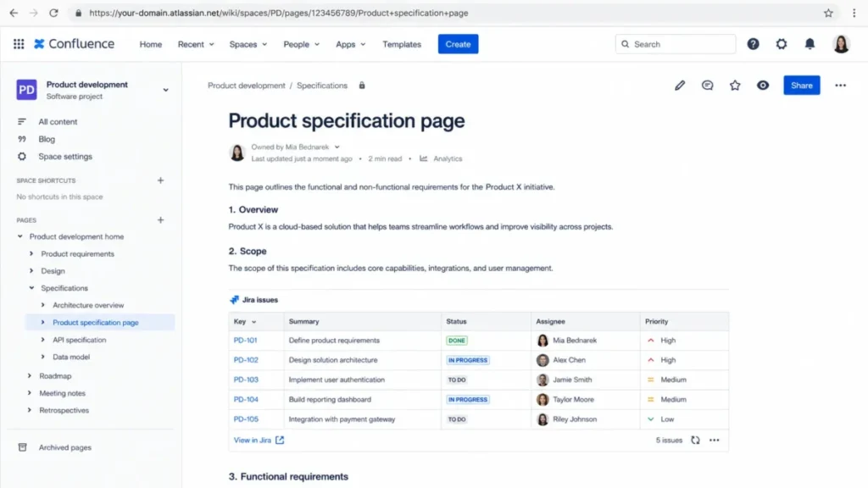Expand Architecture overview tree node
868x488 pixels.
pos(43,305)
